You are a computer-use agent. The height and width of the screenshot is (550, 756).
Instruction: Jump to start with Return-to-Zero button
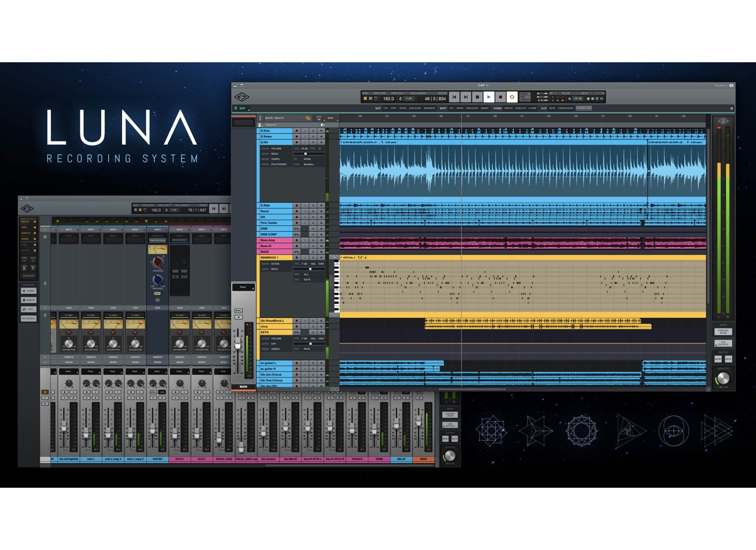[x=454, y=97]
